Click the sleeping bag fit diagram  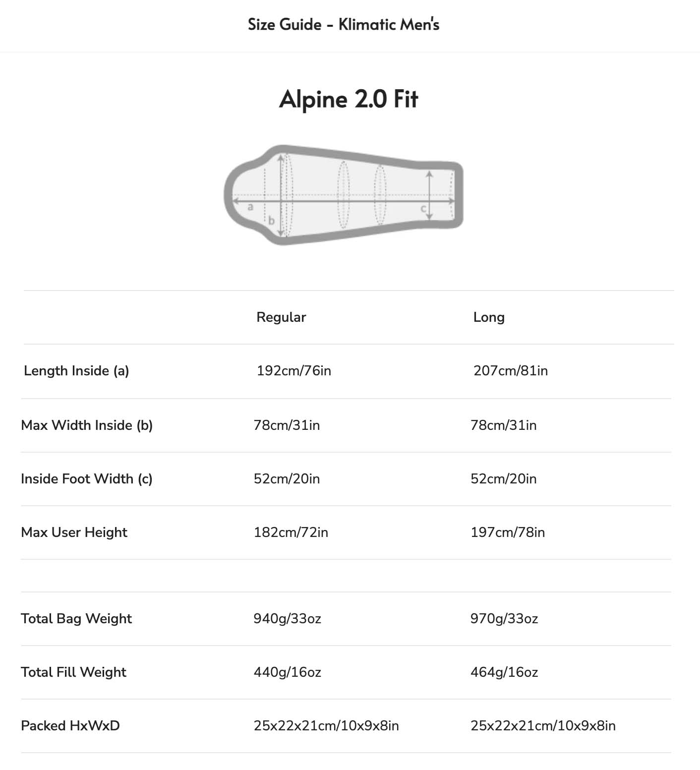(x=344, y=194)
